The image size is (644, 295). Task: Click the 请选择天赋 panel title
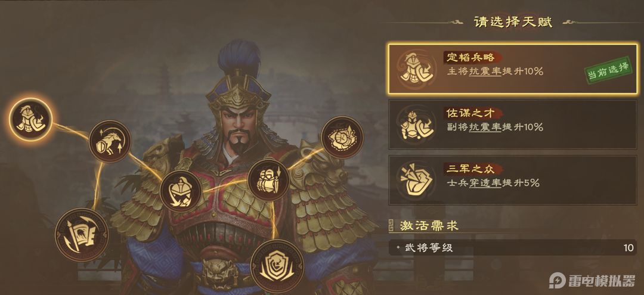(x=513, y=21)
